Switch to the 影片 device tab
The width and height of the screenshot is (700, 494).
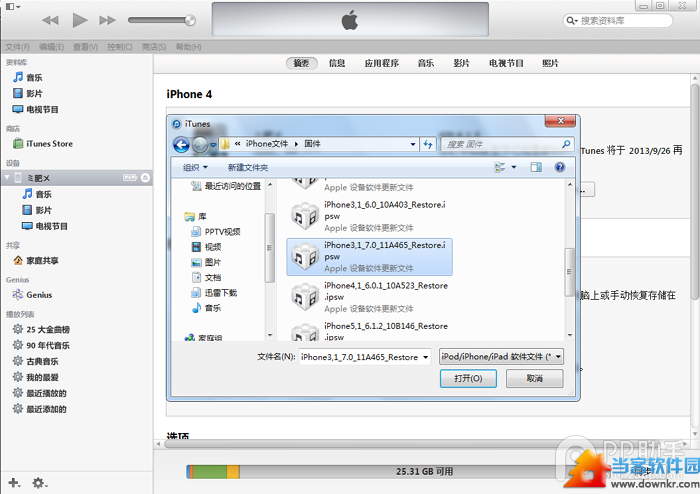tap(462, 63)
